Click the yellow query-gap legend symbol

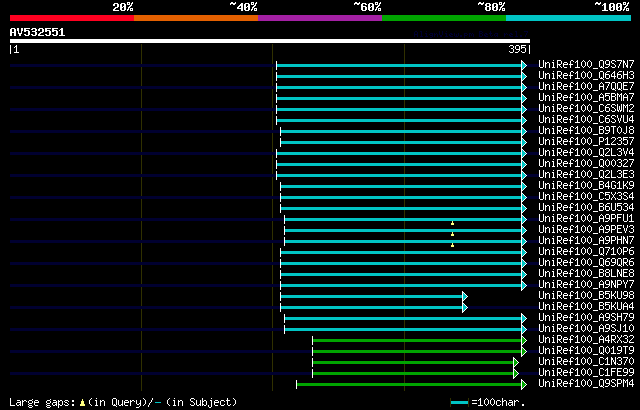point(82,403)
